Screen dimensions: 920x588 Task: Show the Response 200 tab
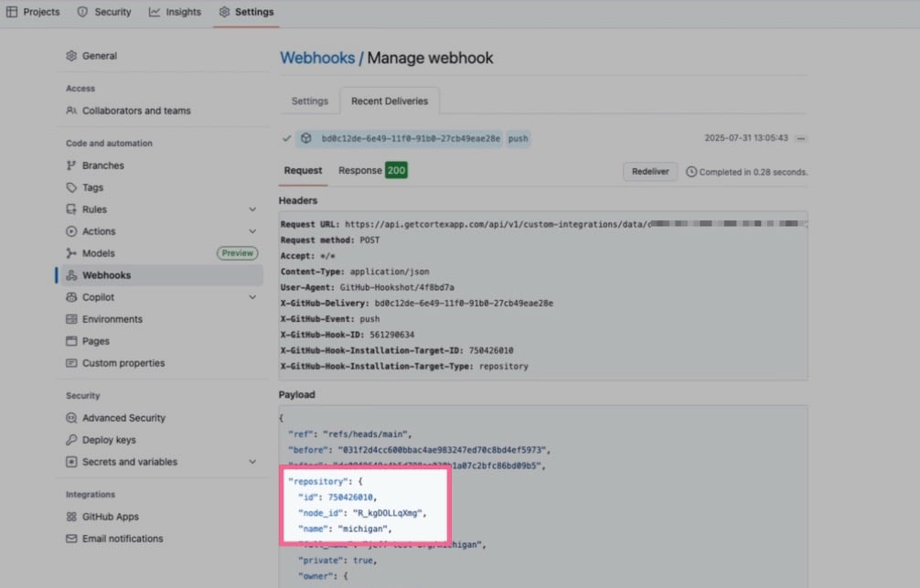[x=372, y=171]
